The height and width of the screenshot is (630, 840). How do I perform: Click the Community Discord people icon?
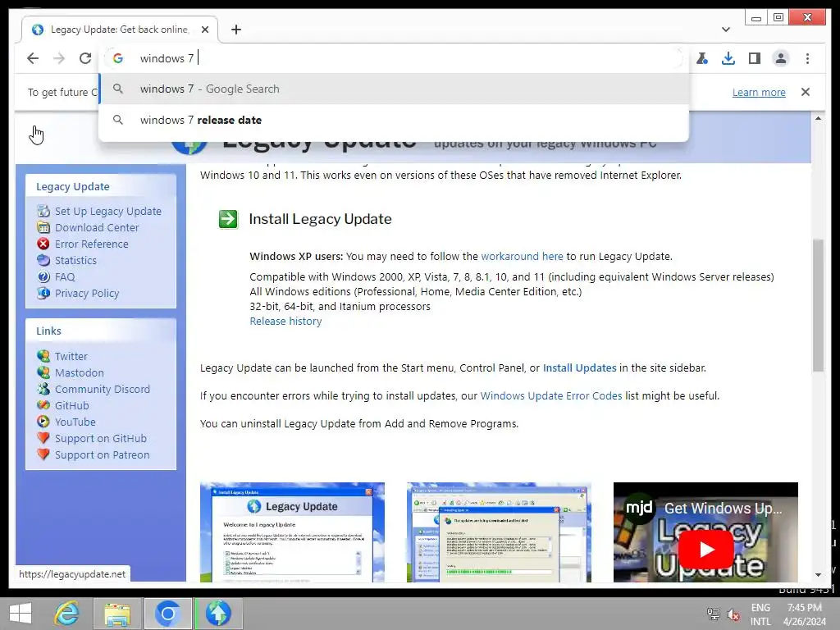coord(43,389)
